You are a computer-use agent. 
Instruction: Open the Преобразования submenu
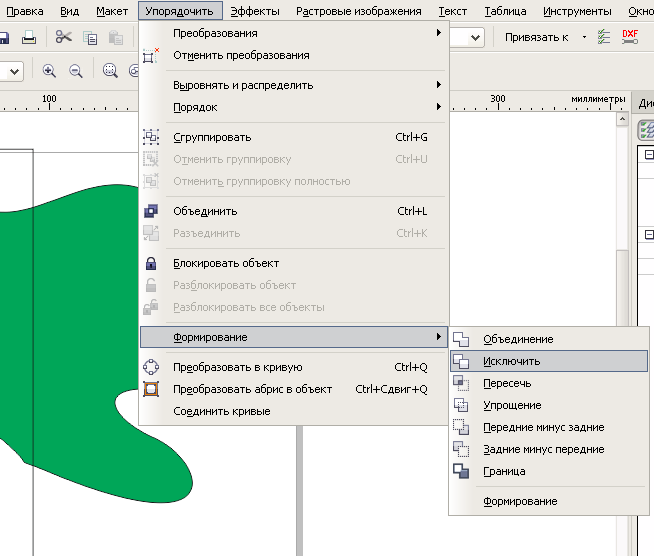pyautogui.click(x=294, y=33)
